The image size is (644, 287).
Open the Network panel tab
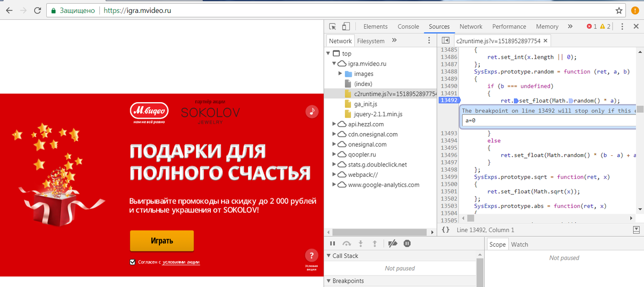(x=471, y=26)
